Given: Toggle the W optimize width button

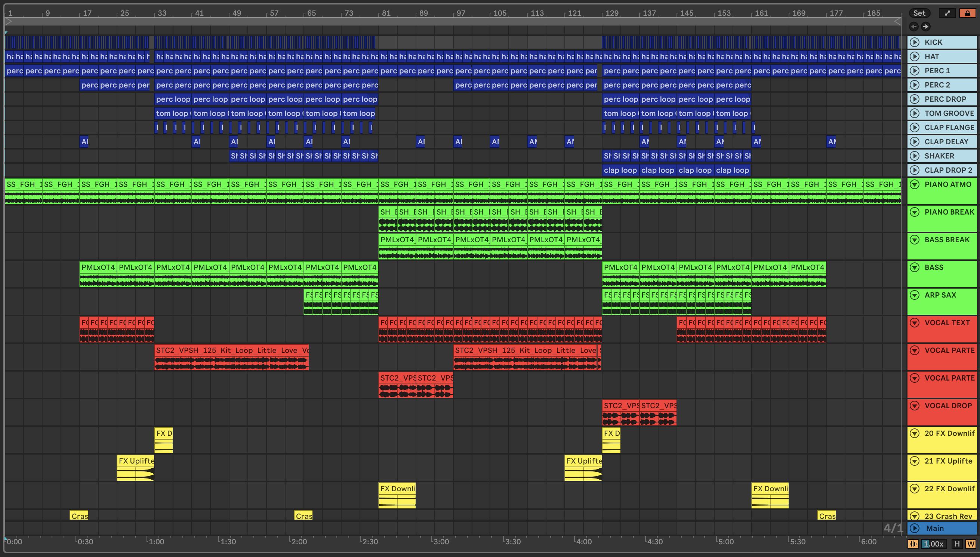Looking at the screenshot, I should click(x=970, y=544).
